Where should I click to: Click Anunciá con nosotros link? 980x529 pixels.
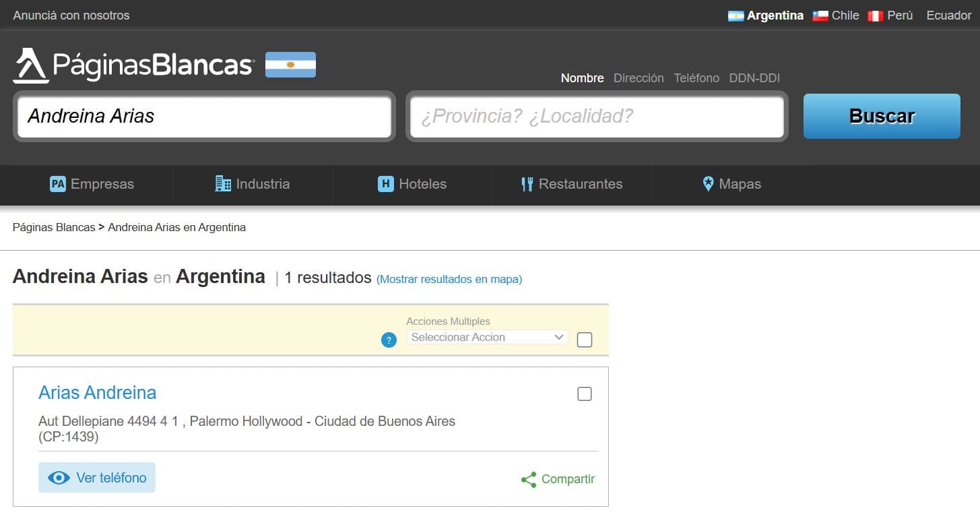pos(71,15)
